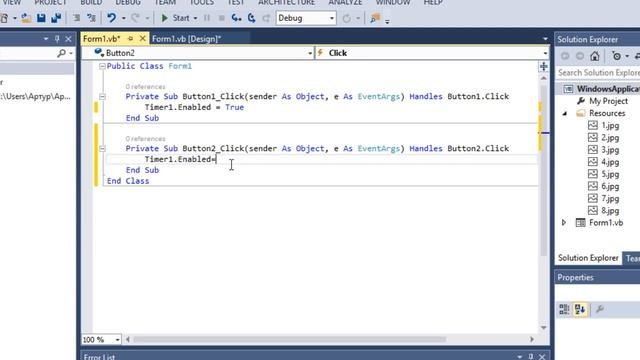640x360 pixels.
Task: Click the Open File toolbar icon
Action: click(x=26, y=18)
